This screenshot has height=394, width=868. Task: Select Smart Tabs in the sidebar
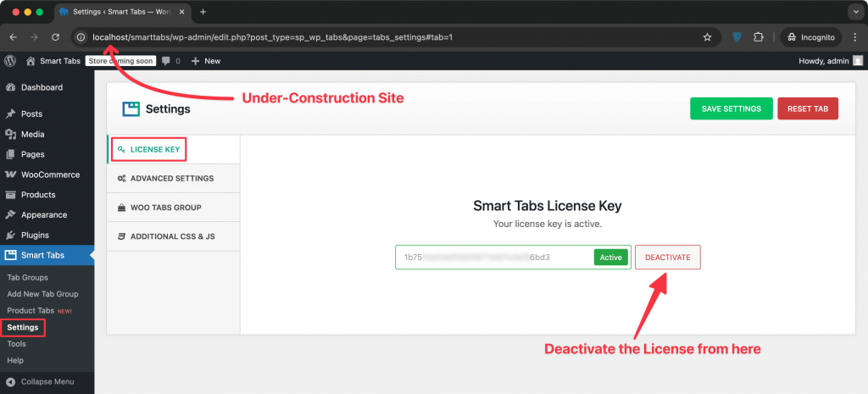(47, 255)
